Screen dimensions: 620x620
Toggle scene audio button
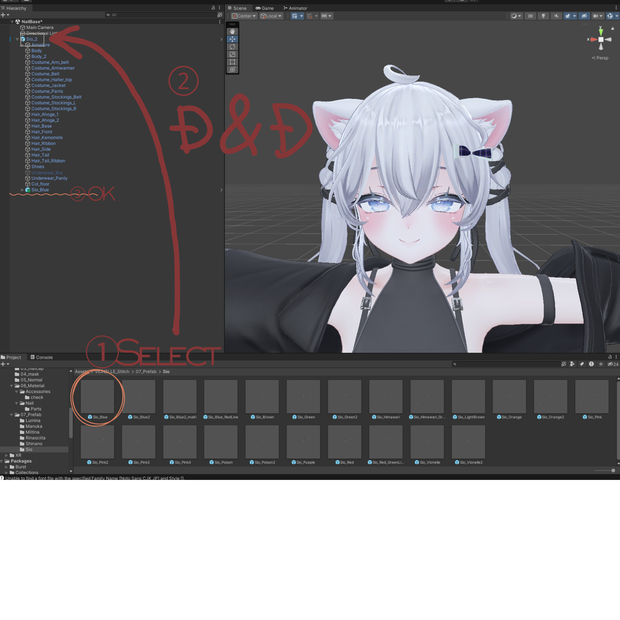coord(556,16)
